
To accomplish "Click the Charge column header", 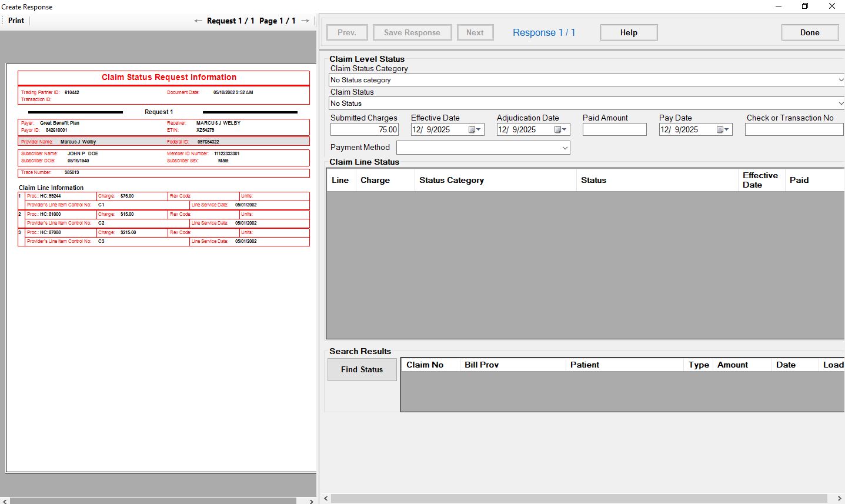I will click(x=385, y=180).
